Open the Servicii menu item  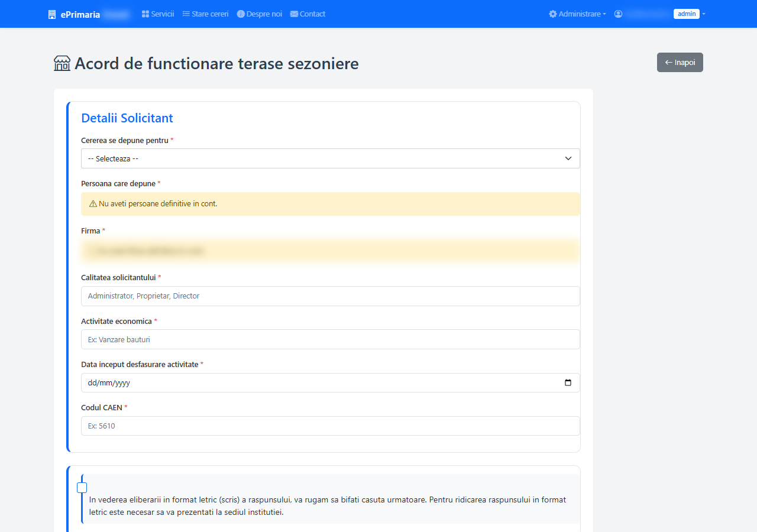point(158,14)
